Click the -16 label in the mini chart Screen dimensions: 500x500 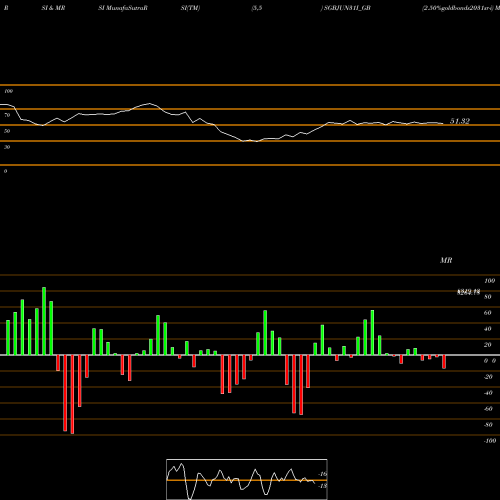click(x=323, y=474)
